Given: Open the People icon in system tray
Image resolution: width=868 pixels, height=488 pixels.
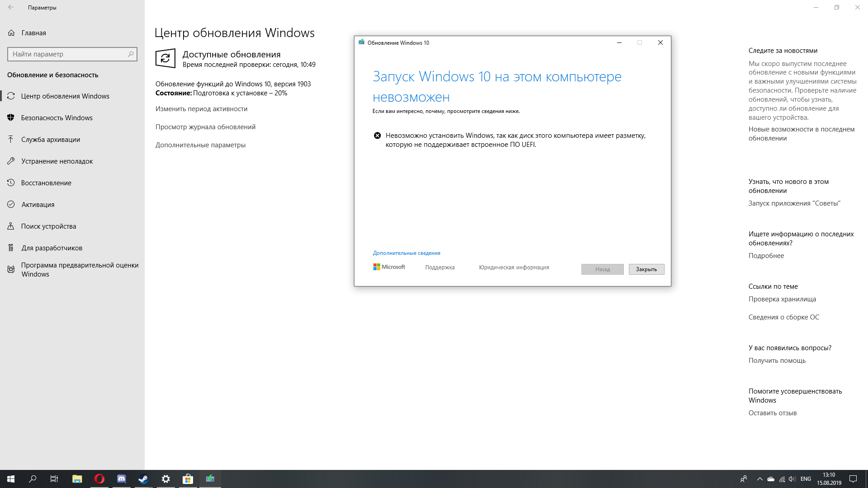Looking at the screenshot, I should tap(743, 479).
